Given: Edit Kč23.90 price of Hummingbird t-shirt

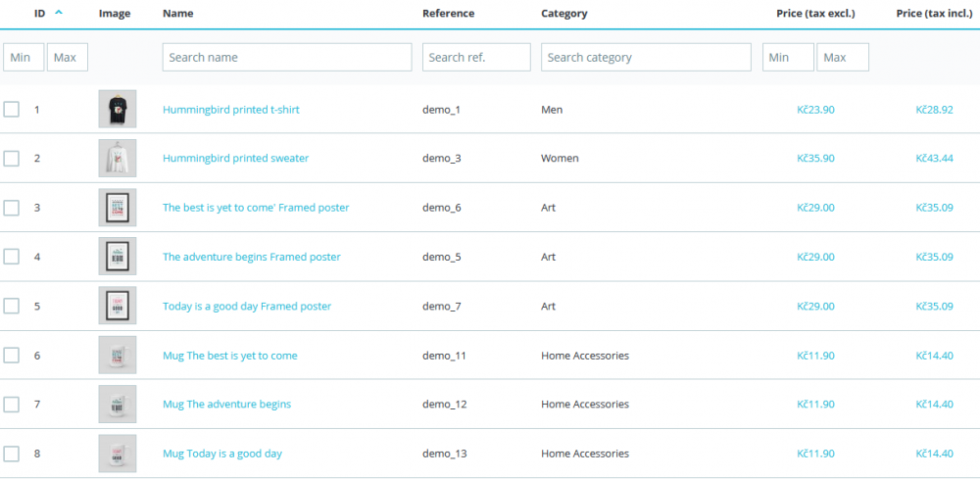Looking at the screenshot, I should tap(815, 110).
